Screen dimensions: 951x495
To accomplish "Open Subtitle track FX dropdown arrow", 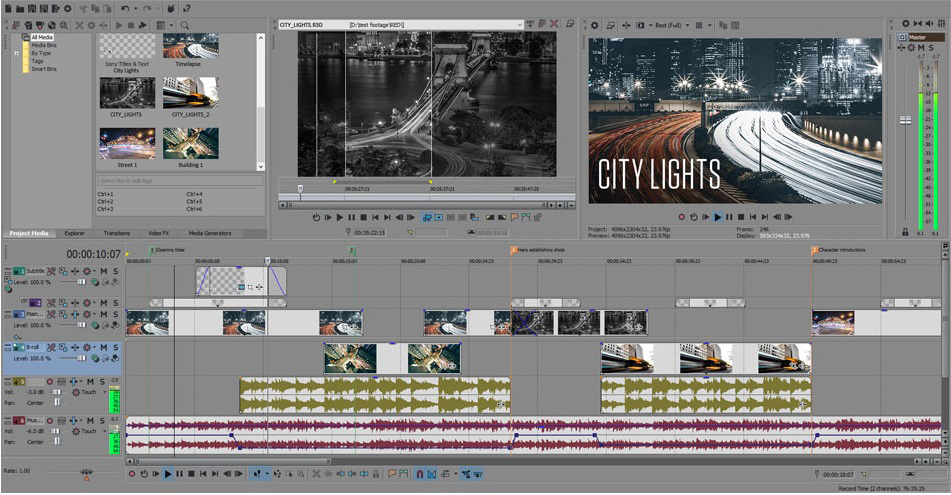I will [95, 271].
